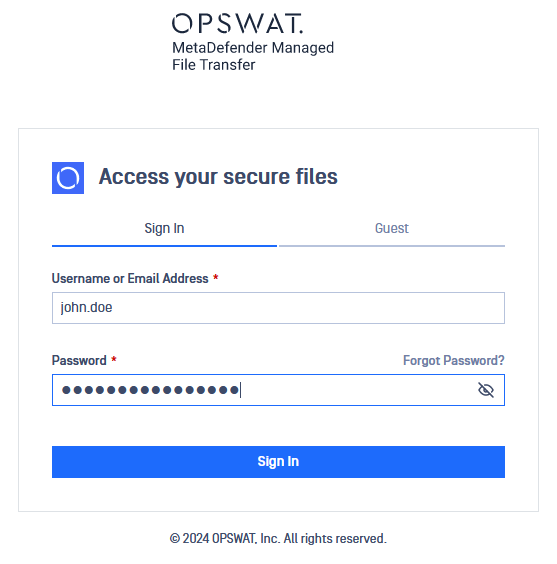
Task: Show the password using the eye icon
Action: point(485,390)
